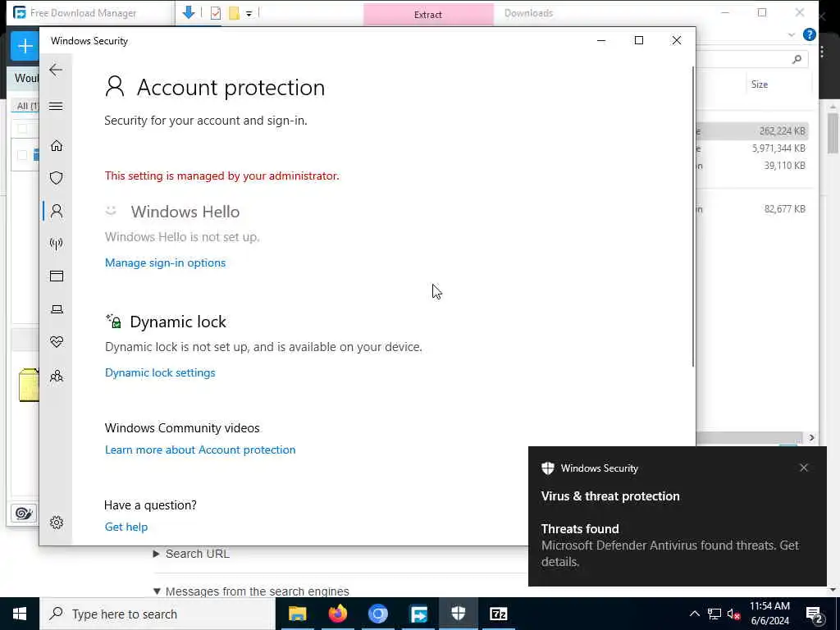
Task: Click Manage sign-in options link
Action: click(x=165, y=263)
